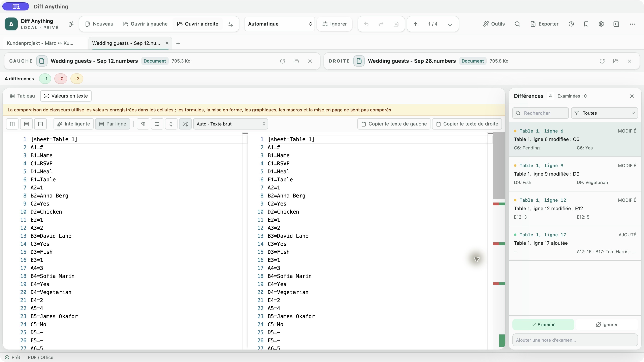Open the Auto · Texte brut dropdown
The width and height of the screenshot is (644, 362).
[x=230, y=124]
